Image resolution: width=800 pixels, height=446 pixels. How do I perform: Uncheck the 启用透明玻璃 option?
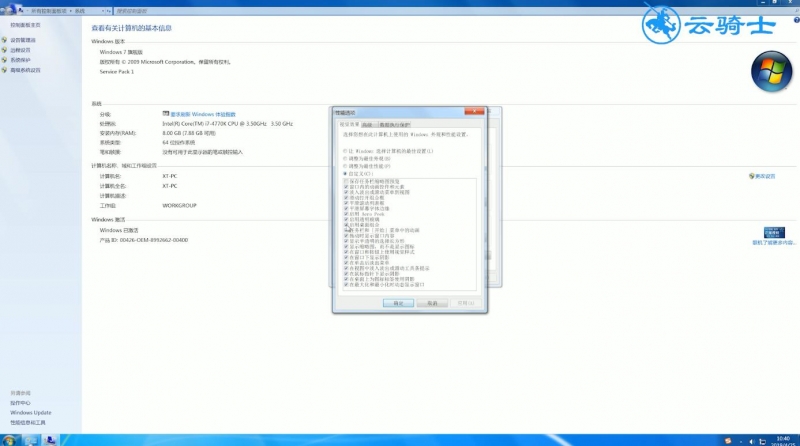pyautogui.click(x=346, y=219)
